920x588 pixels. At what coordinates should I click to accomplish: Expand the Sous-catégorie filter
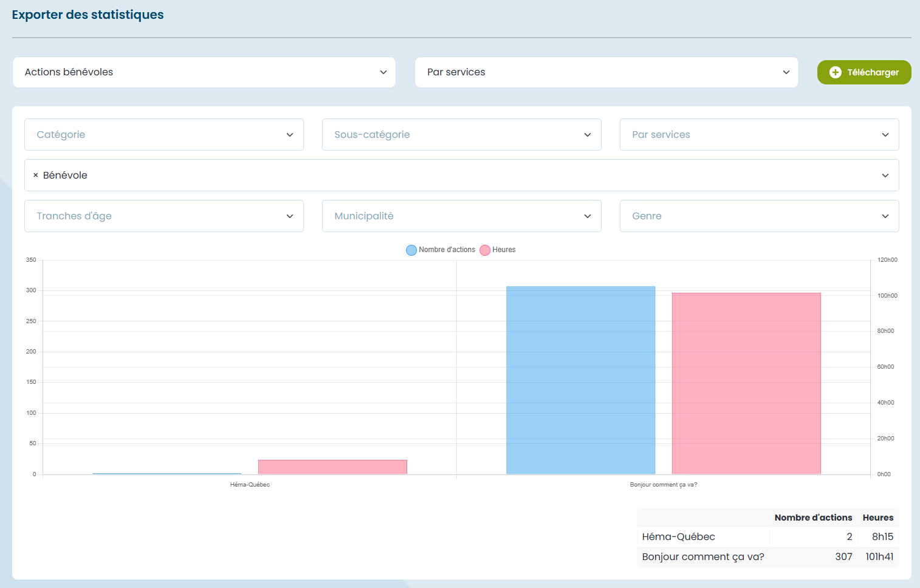pos(461,135)
